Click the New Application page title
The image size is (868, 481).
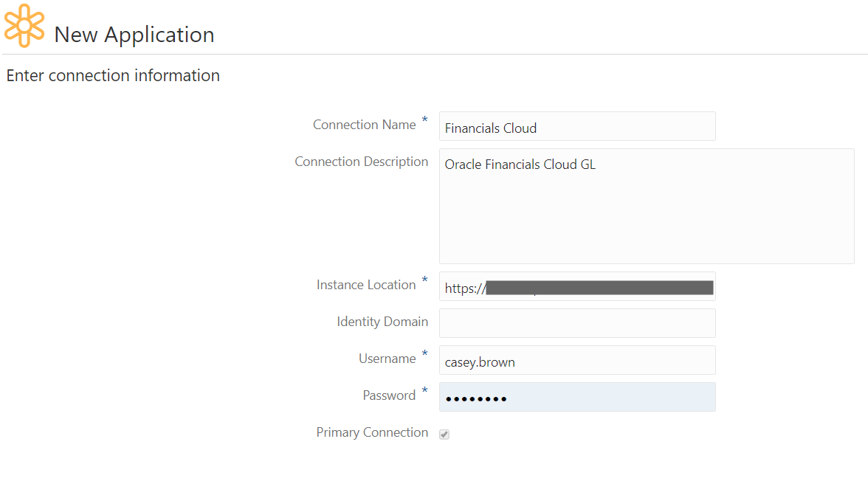(x=134, y=35)
